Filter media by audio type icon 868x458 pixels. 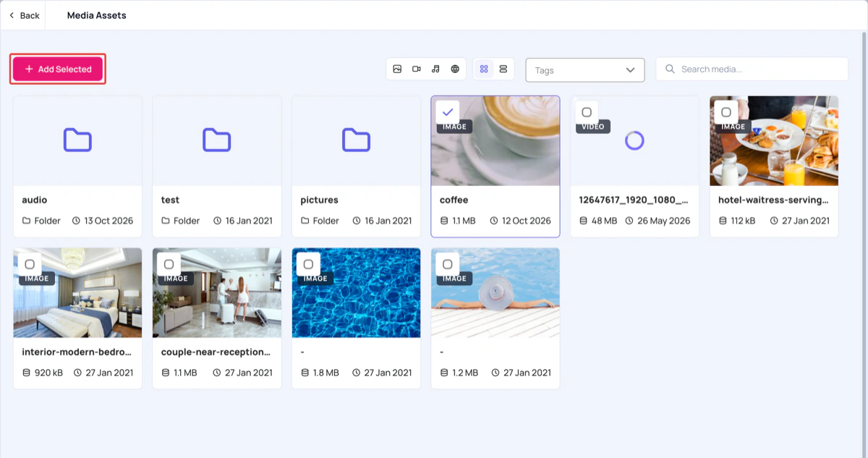click(435, 69)
